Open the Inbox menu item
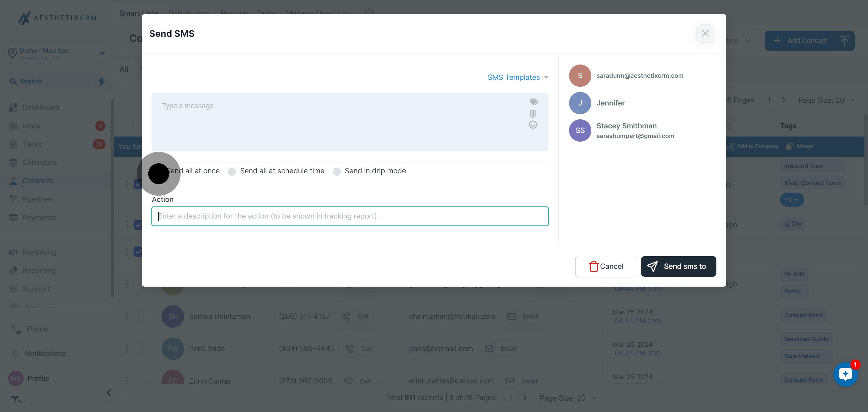Screen dimensions: 868x412 [31, 126]
